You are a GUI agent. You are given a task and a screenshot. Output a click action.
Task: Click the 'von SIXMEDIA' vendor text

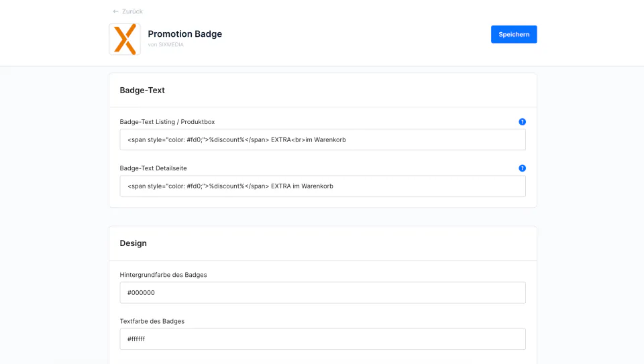(x=166, y=45)
